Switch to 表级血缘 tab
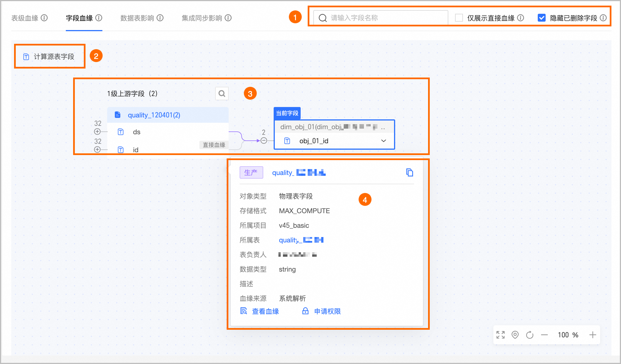Screen dimensions: 621x364 click(x=25, y=18)
